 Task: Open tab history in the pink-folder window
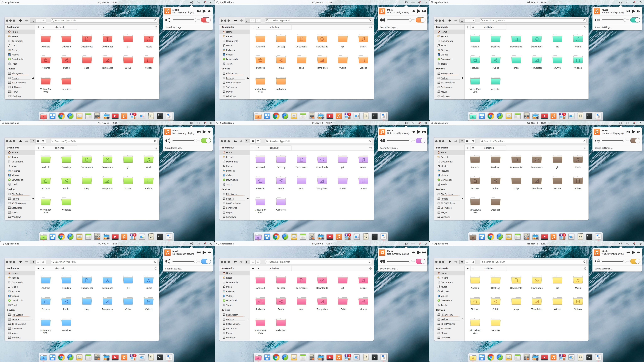click(370, 269)
